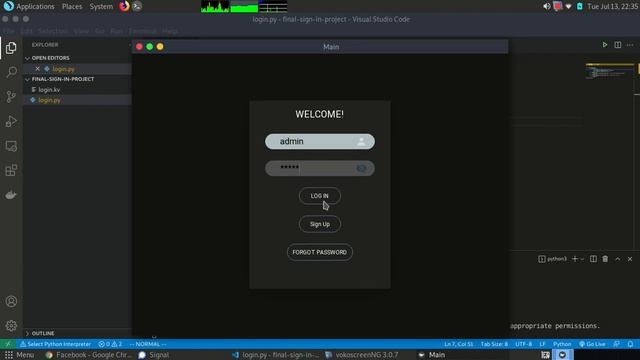Image resolution: width=640 pixels, height=360 pixels.
Task: Open the remote window status bar icon
Action: click(x=7, y=344)
